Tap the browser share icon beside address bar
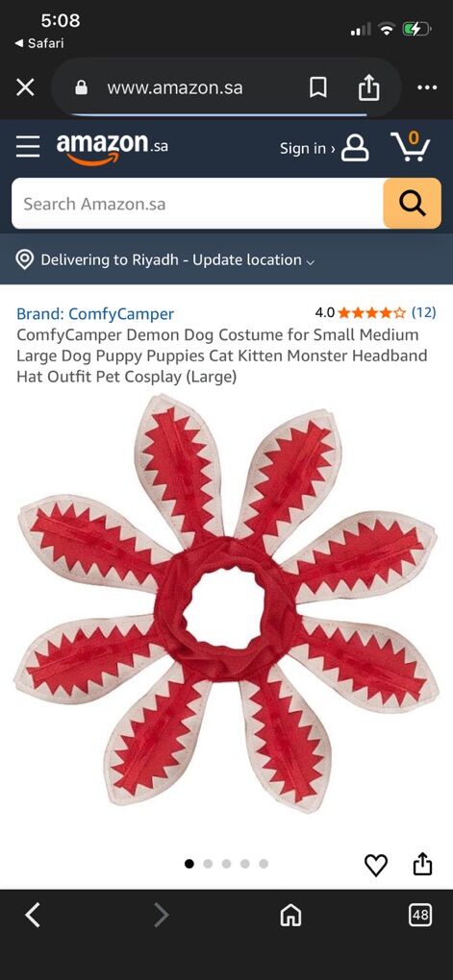The width and height of the screenshot is (453, 980). point(368,87)
